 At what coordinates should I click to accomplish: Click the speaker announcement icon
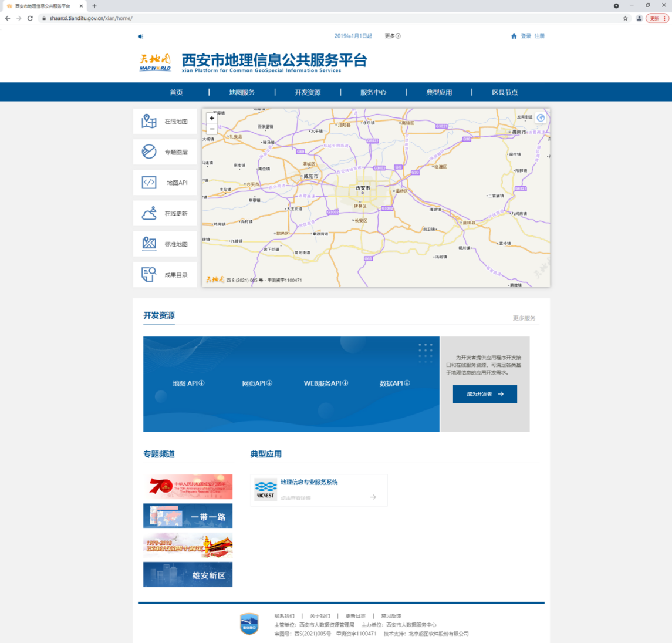[x=140, y=36]
